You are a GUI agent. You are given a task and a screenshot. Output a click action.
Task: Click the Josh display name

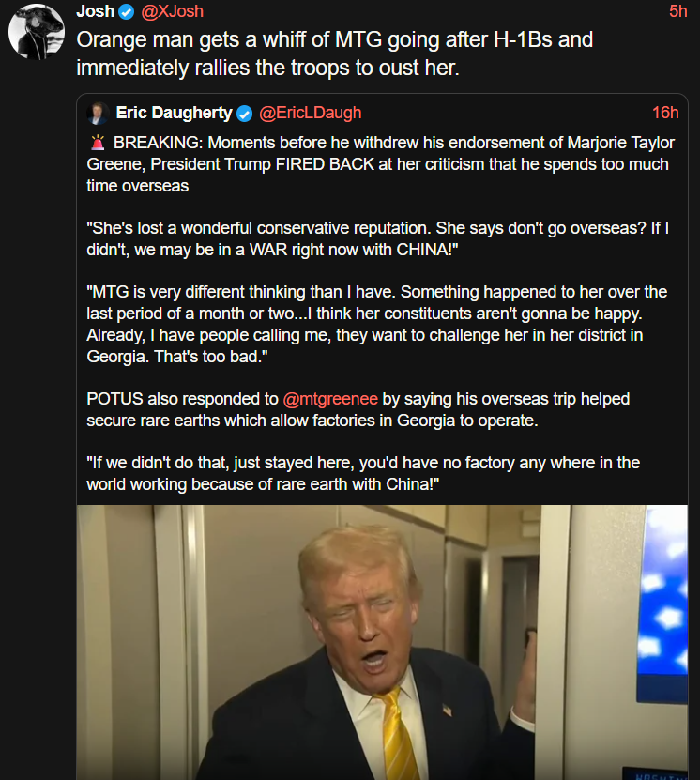point(96,11)
